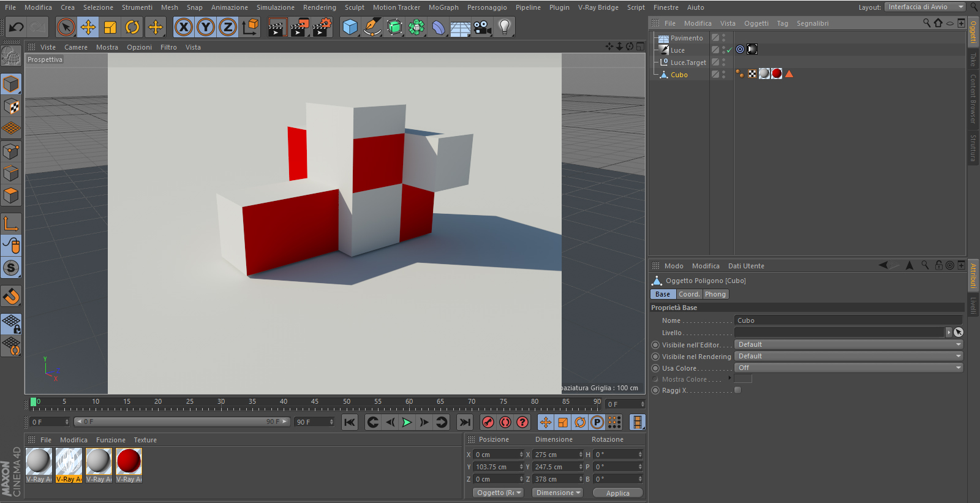The height and width of the screenshot is (503, 980).
Task: Open the Livello arrow button
Action: (x=949, y=332)
